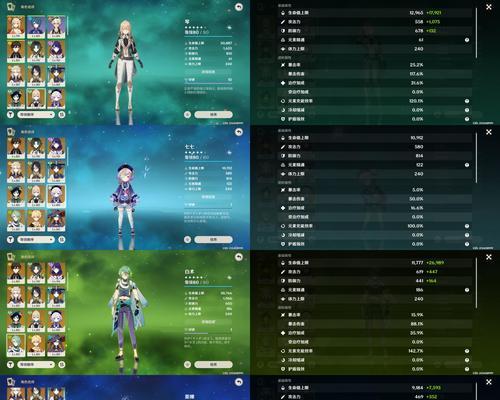Screen dimensions: 500x400
Task: Click the help icon beside energy recharge 142.7%
Action: click(467, 351)
